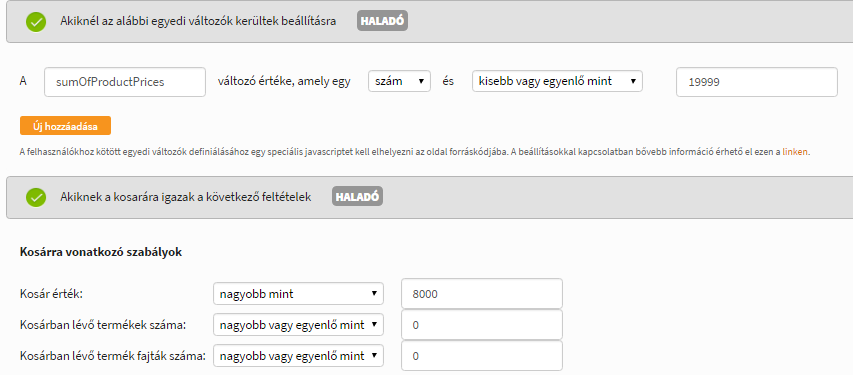
Task: Click termék fajták száma value field
Action: [x=481, y=356]
